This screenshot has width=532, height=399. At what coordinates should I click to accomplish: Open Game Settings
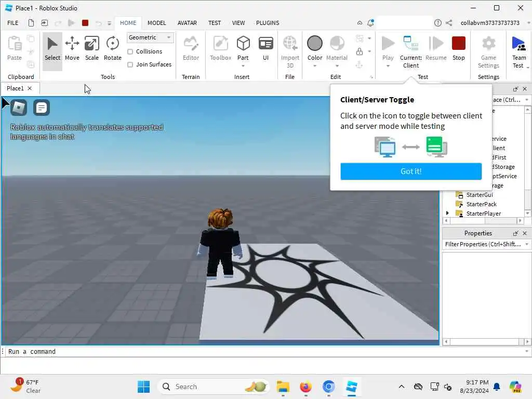(488, 51)
